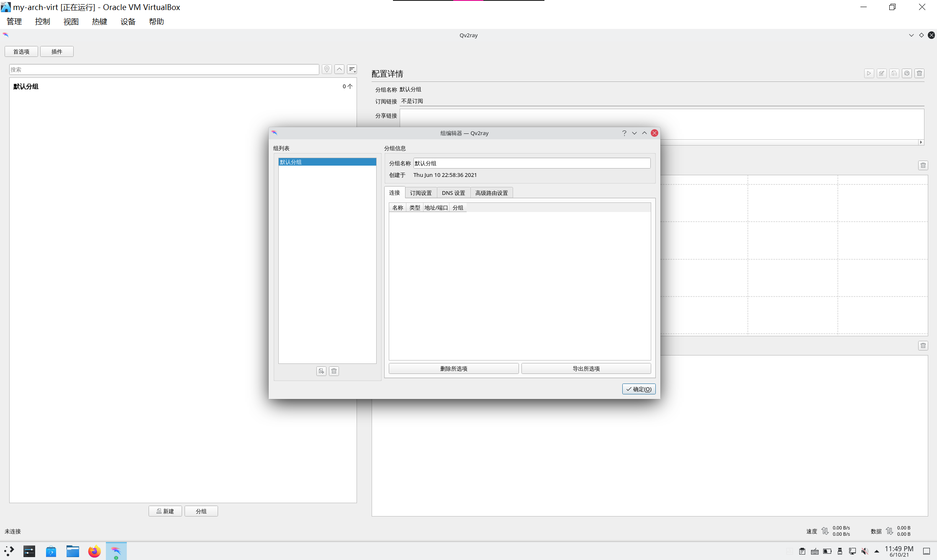Delete the connection using the trash icon

(x=919, y=73)
